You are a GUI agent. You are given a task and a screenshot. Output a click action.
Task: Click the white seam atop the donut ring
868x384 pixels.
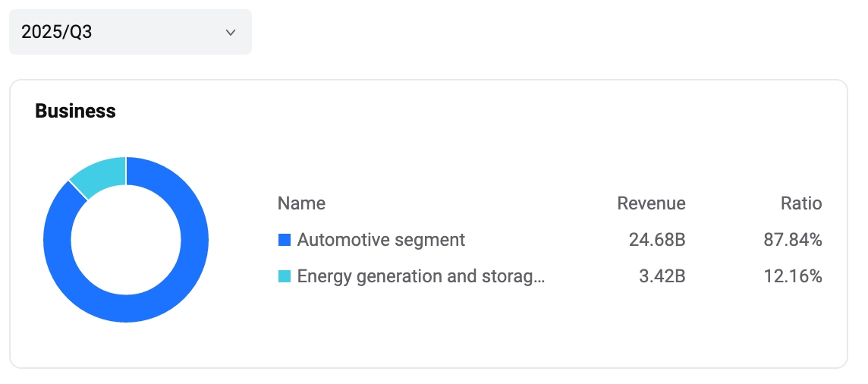(x=126, y=170)
